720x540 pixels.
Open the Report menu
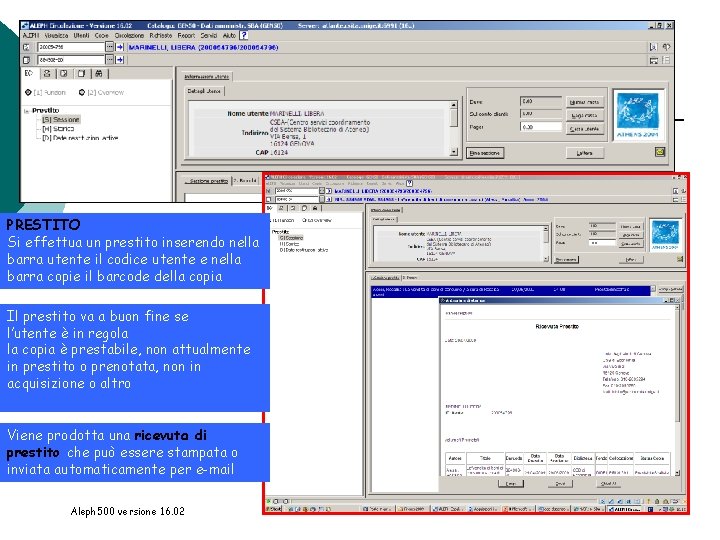(x=186, y=35)
